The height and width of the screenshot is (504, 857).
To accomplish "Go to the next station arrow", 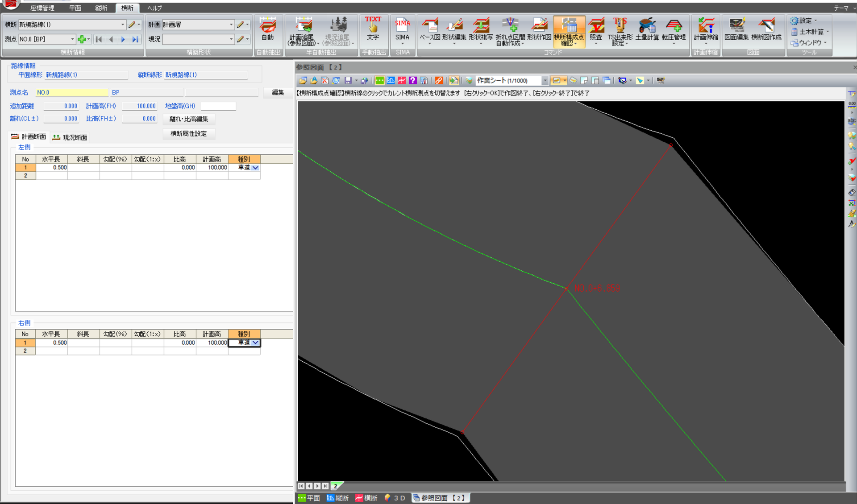I will click(x=123, y=39).
